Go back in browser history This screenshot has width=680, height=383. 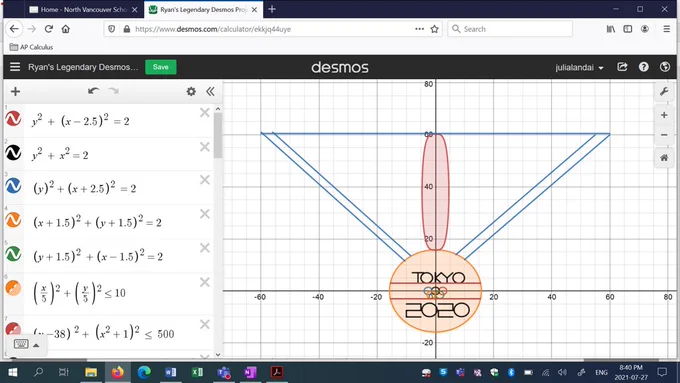pos(14,29)
